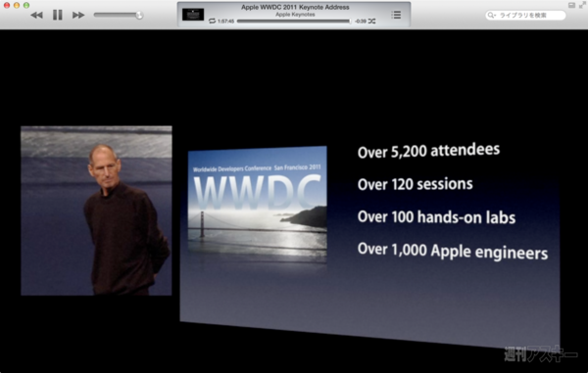Toggle the shuffle icon
The height and width of the screenshot is (373, 588).
click(371, 21)
